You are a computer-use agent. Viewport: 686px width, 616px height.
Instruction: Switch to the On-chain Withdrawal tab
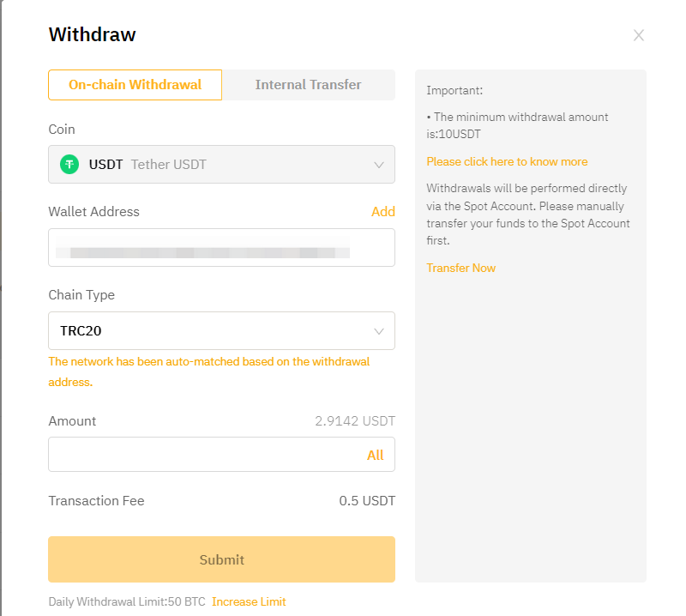pos(135,85)
